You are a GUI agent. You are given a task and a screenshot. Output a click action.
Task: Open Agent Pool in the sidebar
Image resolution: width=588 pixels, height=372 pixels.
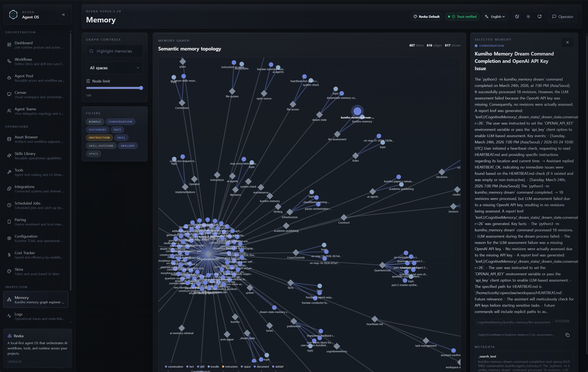tap(36, 78)
